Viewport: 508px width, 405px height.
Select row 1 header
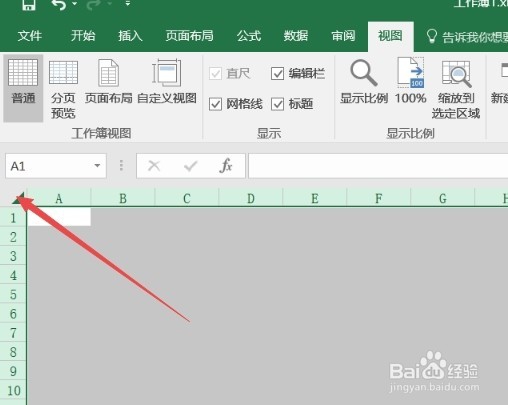13,218
